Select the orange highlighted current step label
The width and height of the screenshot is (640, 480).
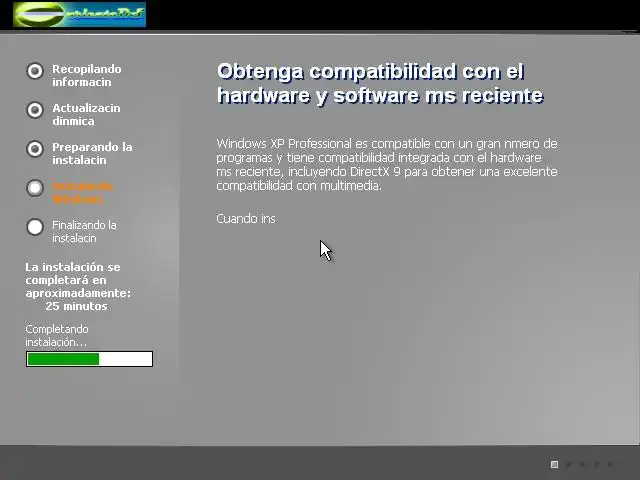82,193
